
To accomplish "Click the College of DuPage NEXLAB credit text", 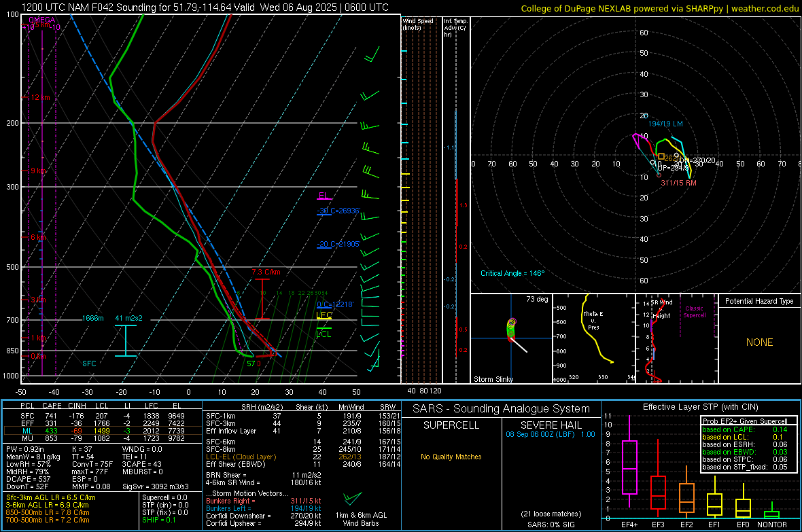I will click(x=660, y=9).
